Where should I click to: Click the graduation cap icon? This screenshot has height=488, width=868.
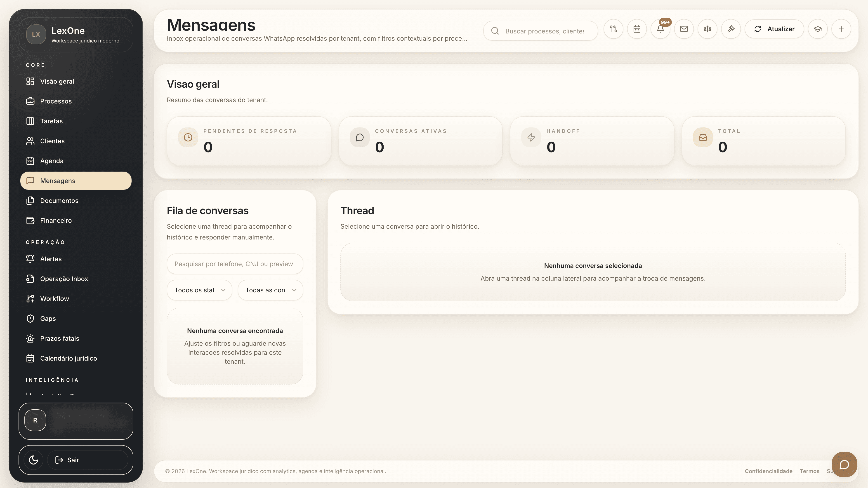pos(818,29)
